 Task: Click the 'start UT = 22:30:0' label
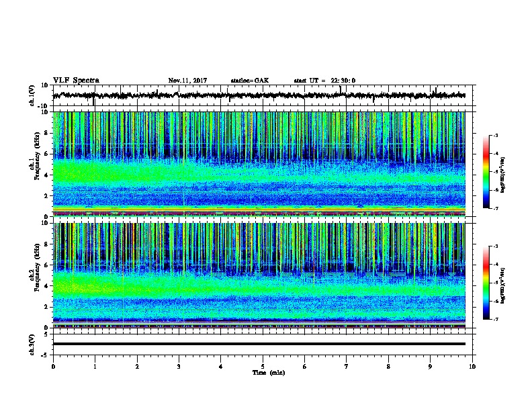324,81
